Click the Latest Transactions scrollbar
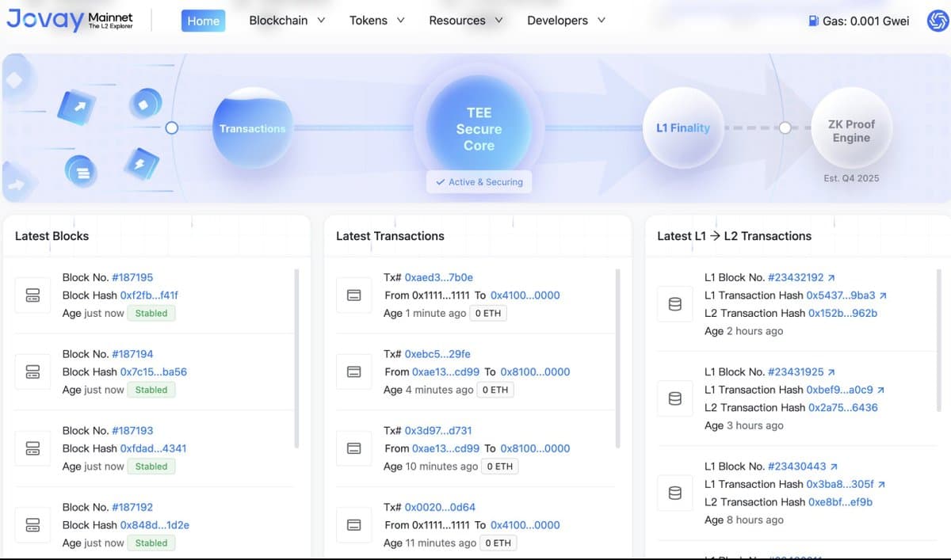This screenshot has width=951, height=560. click(x=617, y=356)
